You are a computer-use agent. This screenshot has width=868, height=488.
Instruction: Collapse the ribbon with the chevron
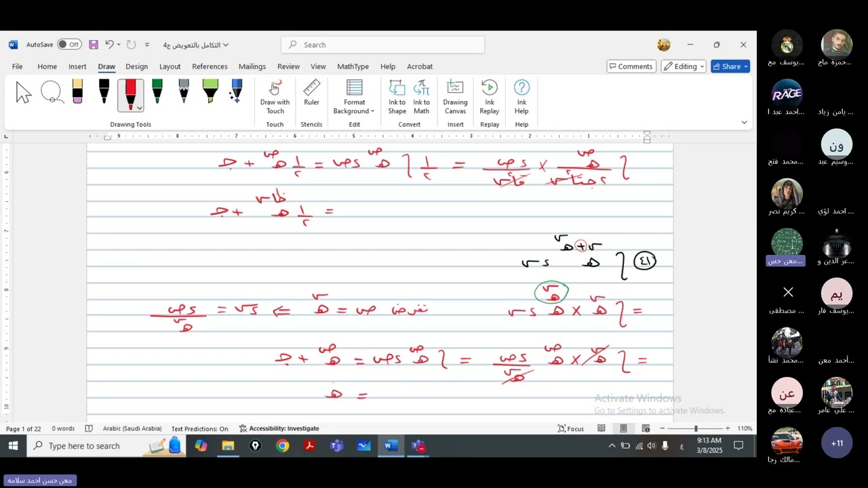coord(744,123)
